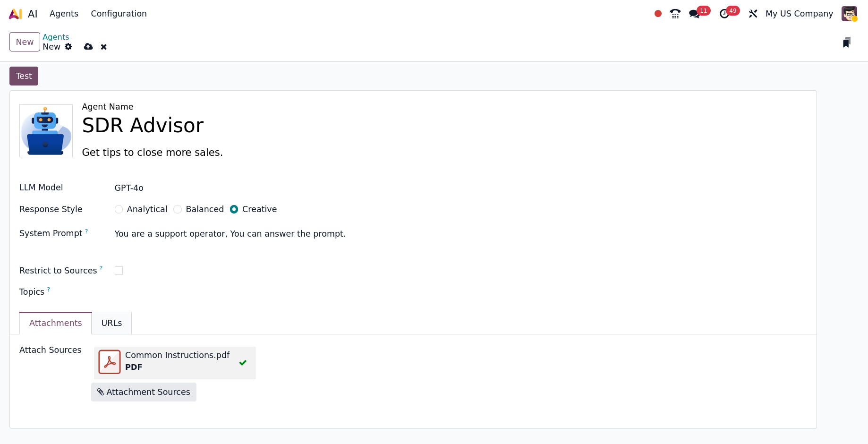Screen dimensions: 868x444
Task: Open the Configuration menu
Action: [119, 14]
